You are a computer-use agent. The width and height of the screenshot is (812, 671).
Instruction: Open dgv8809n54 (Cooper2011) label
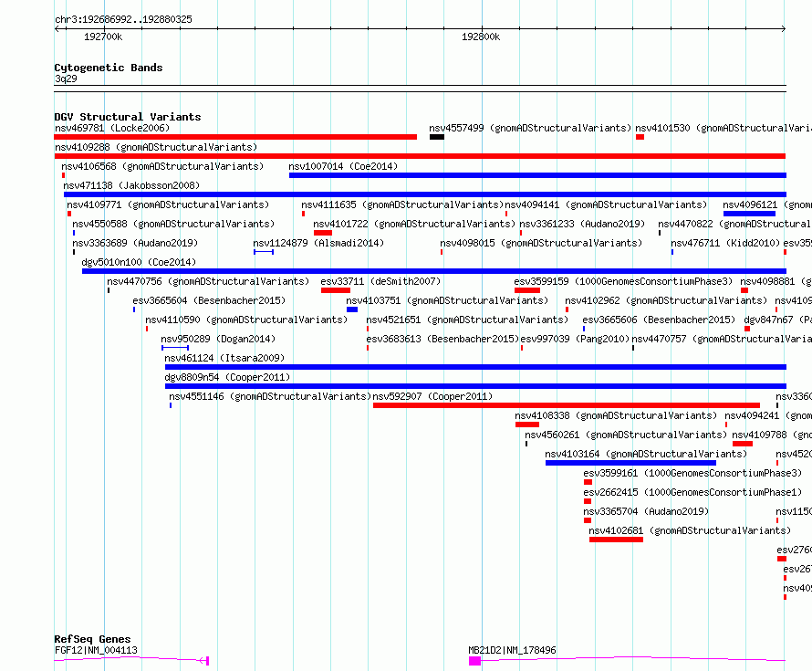[227, 377]
